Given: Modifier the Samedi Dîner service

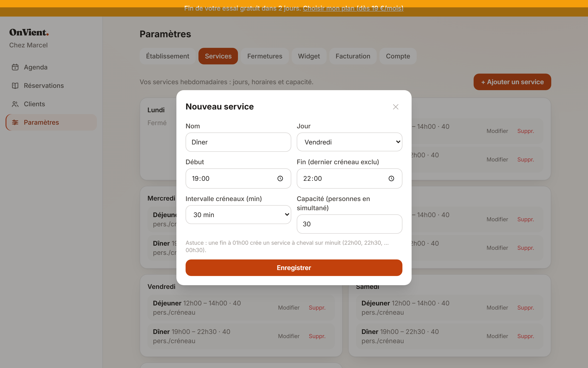Looking at the screenshot, I should coord(497,336).
